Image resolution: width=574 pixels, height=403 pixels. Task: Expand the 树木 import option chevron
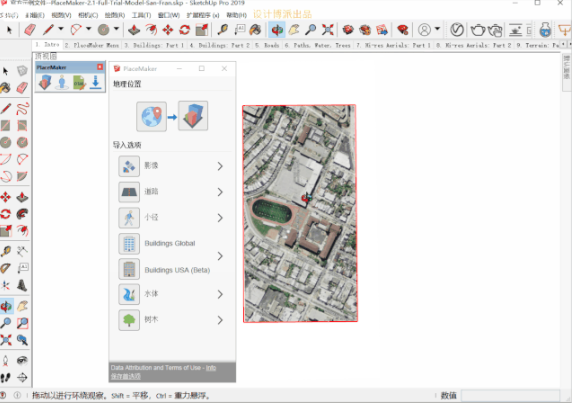tap(220, 320)
